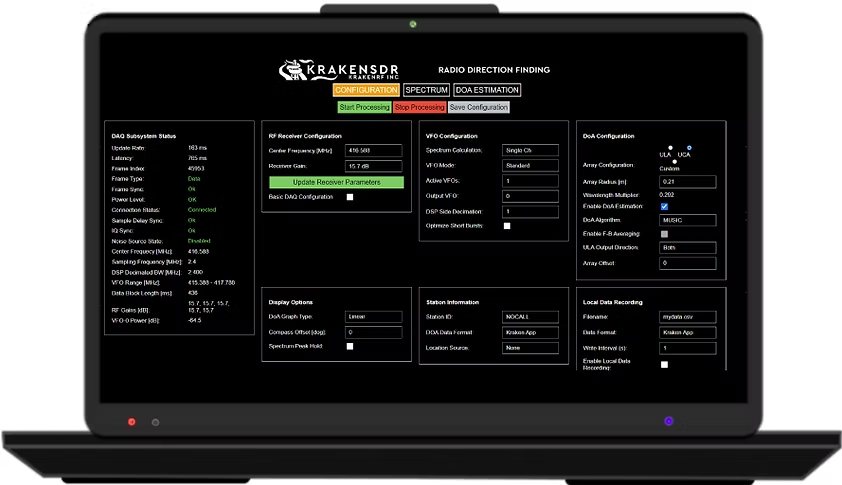The width and height of the screenshot is (842, 485).
Task: Open the VFO Mode dropdown
Action: [x=530, y=165]
